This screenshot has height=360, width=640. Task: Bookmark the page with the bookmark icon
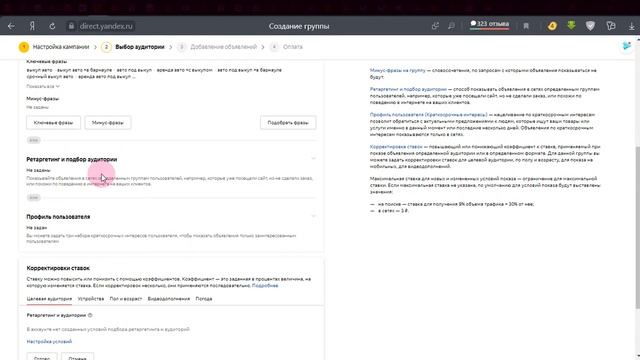point(526,26)
